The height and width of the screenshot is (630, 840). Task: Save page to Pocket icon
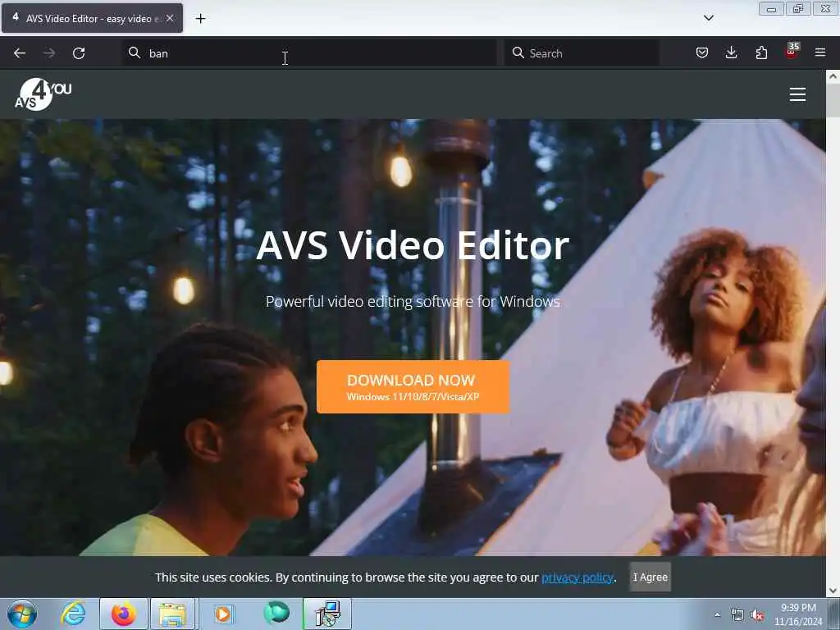point(702,52)
